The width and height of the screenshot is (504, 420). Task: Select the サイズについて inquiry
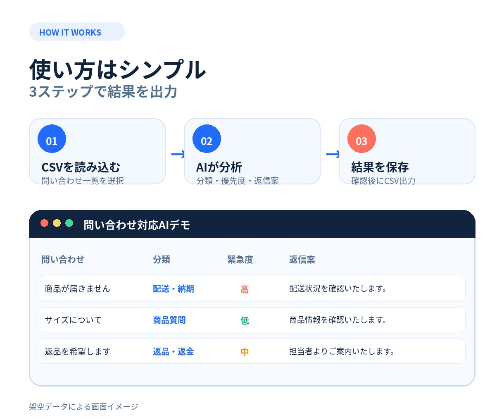coord(73,320)
